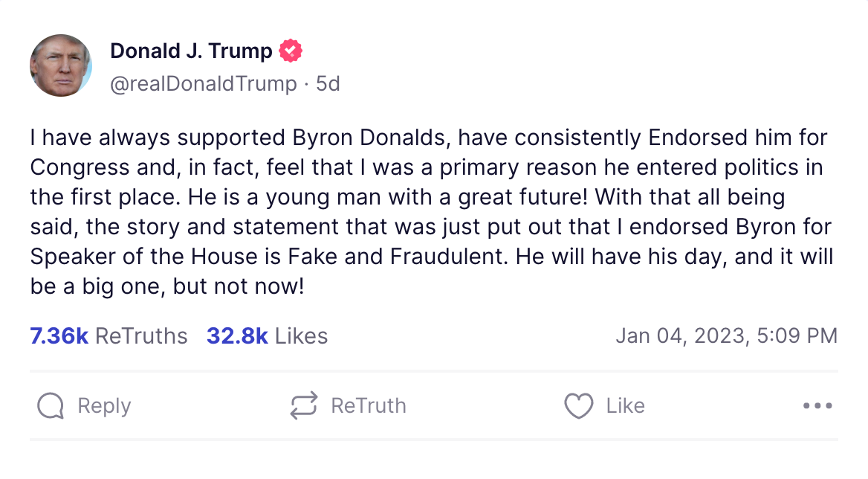868x479 pixels.
Task: Click the heart Like icon
Action: tap(578, 406)
